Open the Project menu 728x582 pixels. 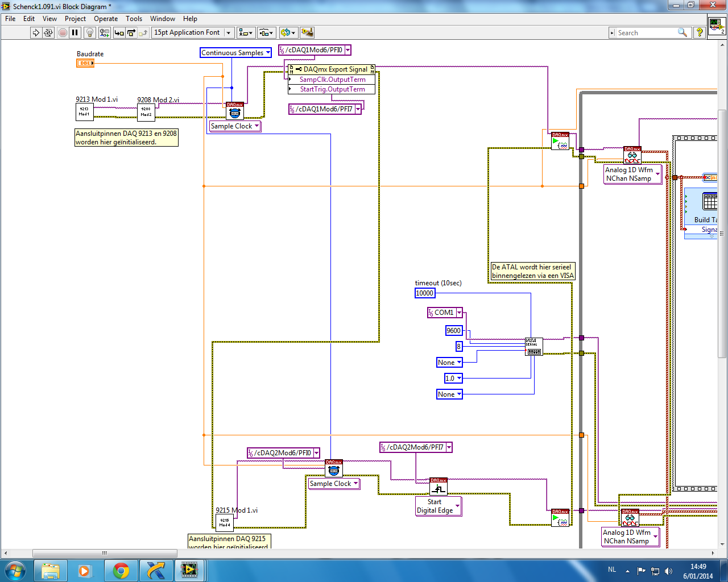[x=75, y=19]
